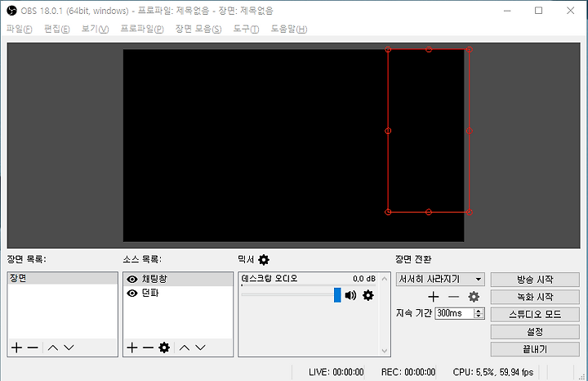Select the 장면 scene in the list
The width and height of the screenshot is (588, 381).
tap(62, 278)
